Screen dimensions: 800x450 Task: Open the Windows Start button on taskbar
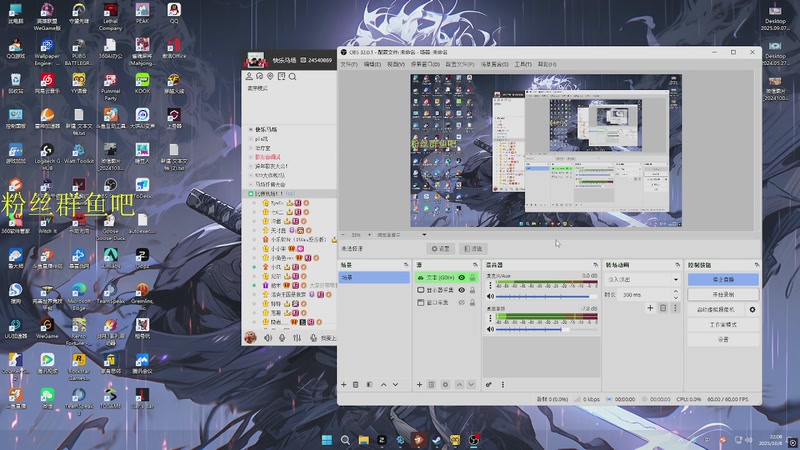point(327,440)
